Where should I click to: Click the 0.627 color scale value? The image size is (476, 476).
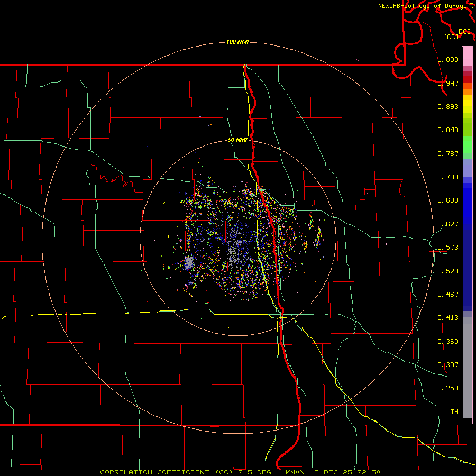coord(448,224)
